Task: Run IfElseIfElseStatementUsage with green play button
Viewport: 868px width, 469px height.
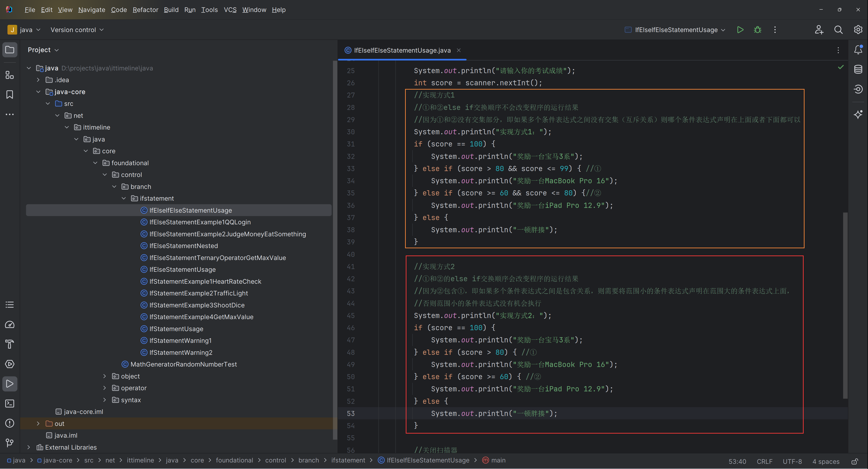Action: coord(740,30)
